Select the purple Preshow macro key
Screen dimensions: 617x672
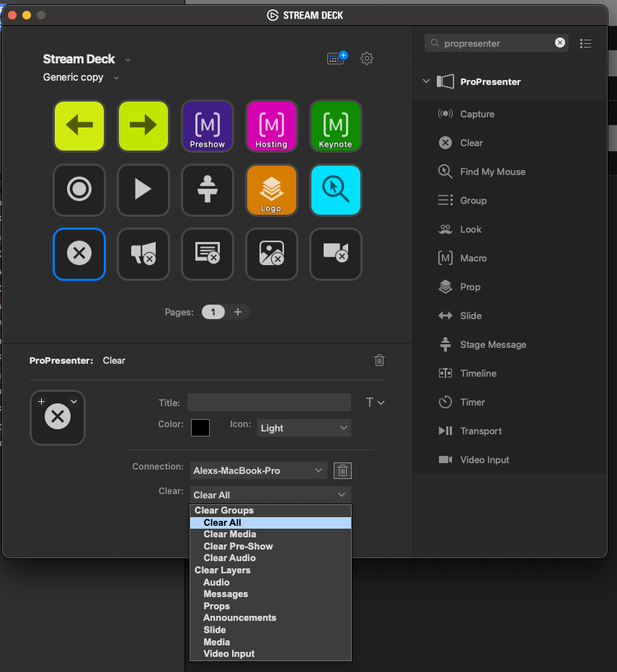(x=208, y=126)
